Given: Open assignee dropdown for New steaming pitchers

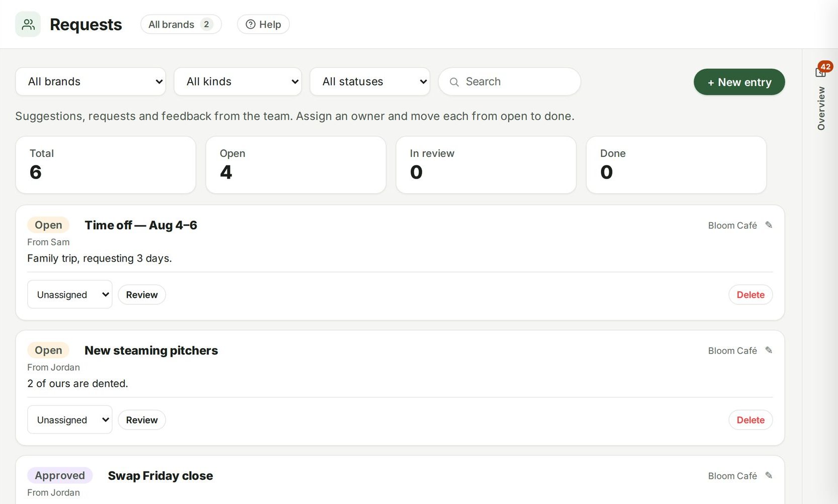Looking at the screenshot, I should (x=70, y=419).
